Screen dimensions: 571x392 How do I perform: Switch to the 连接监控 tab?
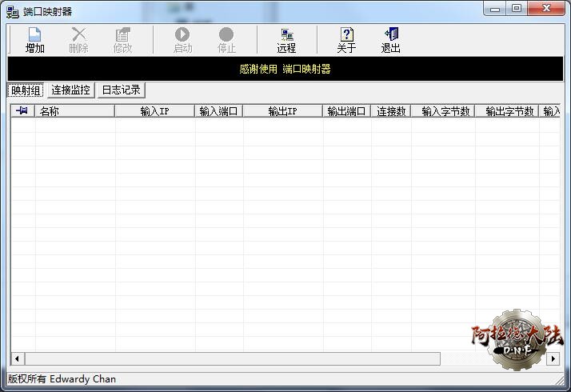tap(71, 90)
